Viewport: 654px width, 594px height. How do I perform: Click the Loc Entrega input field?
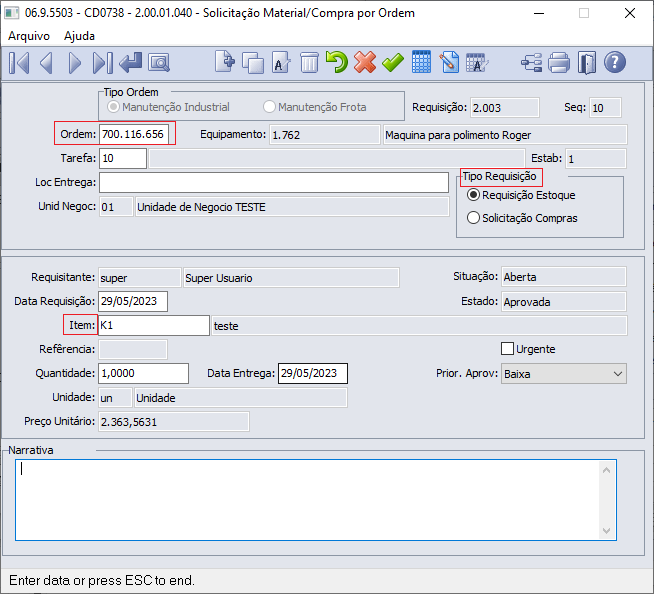click(273, 182)
